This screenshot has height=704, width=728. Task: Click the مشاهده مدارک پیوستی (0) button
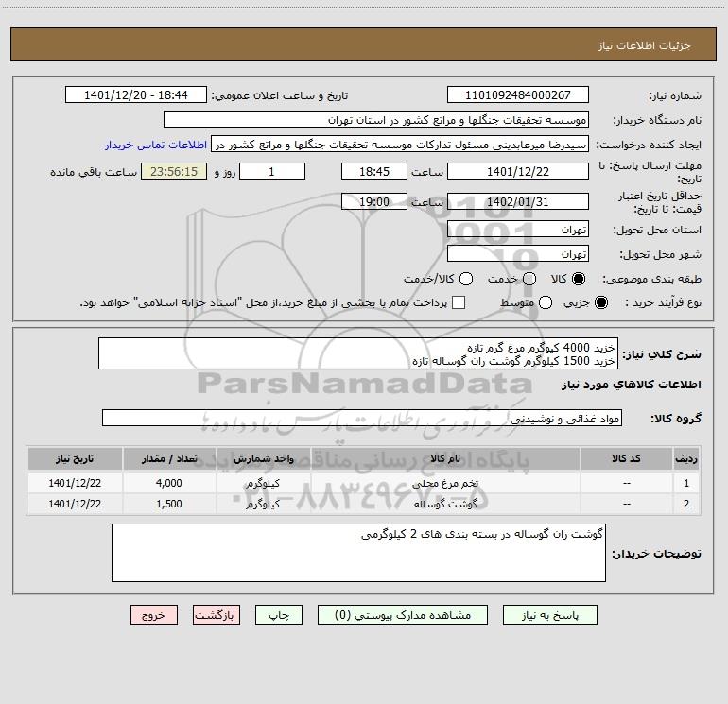(x=403, y=615)
